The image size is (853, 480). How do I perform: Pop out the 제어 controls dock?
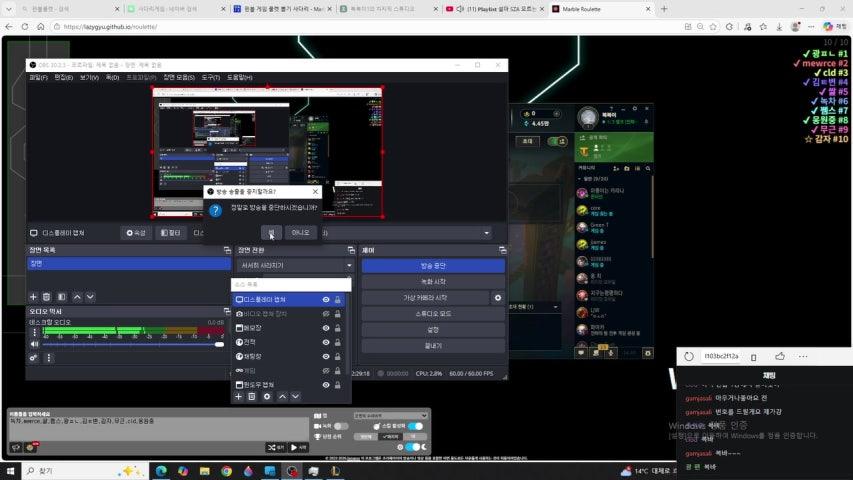pyautogui.click(x=502, y=250)
